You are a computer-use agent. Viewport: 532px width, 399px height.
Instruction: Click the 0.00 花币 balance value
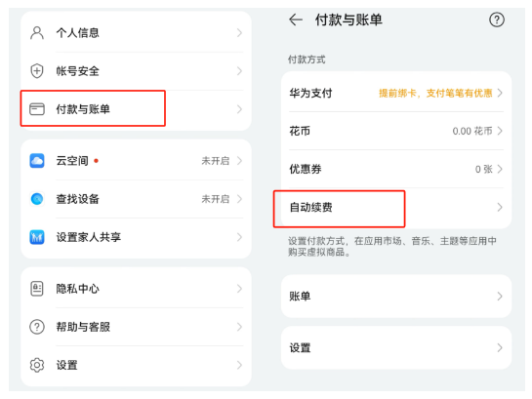click(472, 131)
